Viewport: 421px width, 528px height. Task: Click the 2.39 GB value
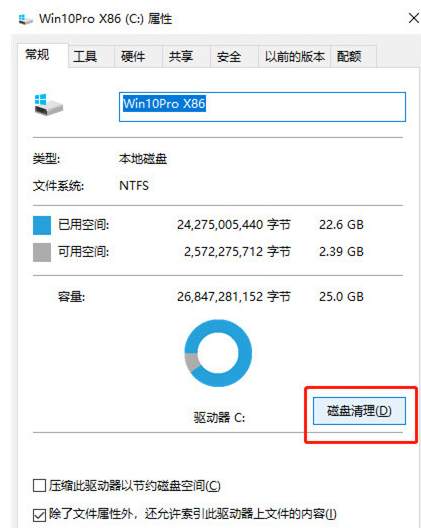coord(341,252)
